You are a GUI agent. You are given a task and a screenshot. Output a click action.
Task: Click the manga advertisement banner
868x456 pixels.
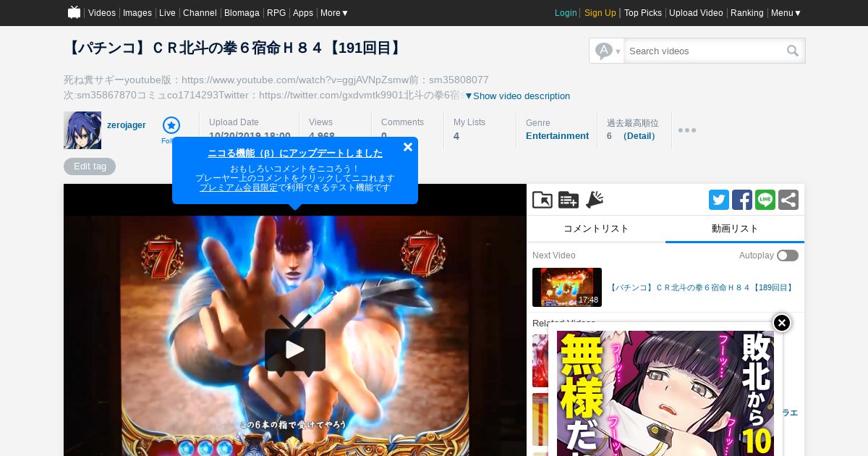[665, 393]
